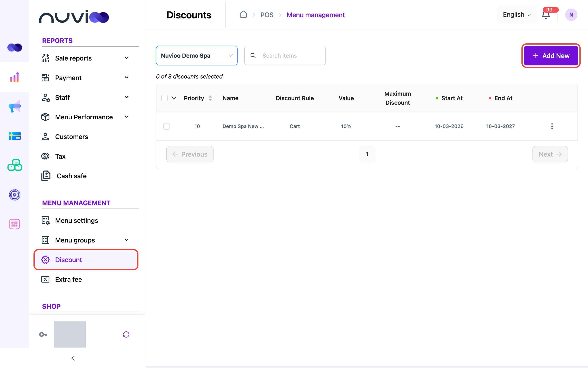
Task: Click the Discount Rule column header
Action: 295,98
